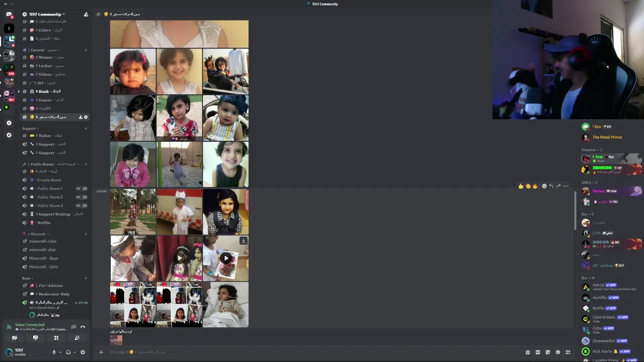This screenshot has height=362, width=644.
Task: Open For Admins channel
Action: click(55, 286)
